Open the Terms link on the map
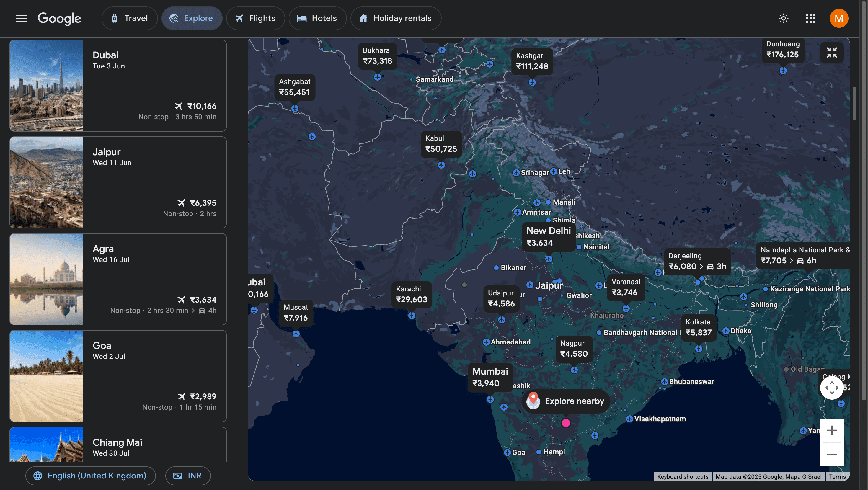This screenshot has width=868, height=490. tap(837, 476)
